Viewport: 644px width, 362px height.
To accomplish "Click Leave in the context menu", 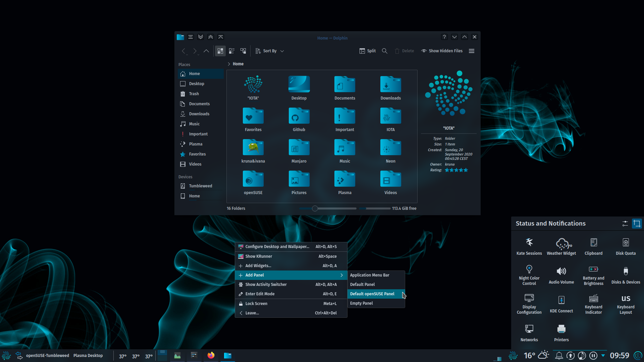I will coord(291,313).
